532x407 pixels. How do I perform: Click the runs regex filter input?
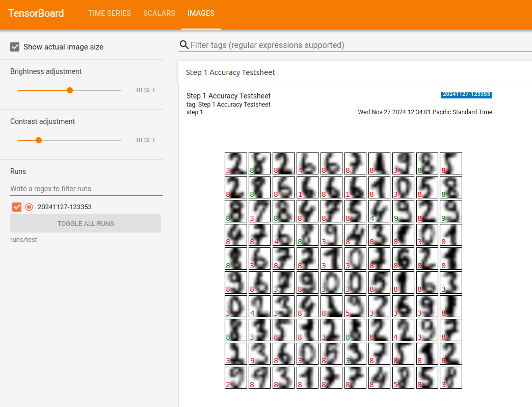pyautogui.click(x=86, y=189)
